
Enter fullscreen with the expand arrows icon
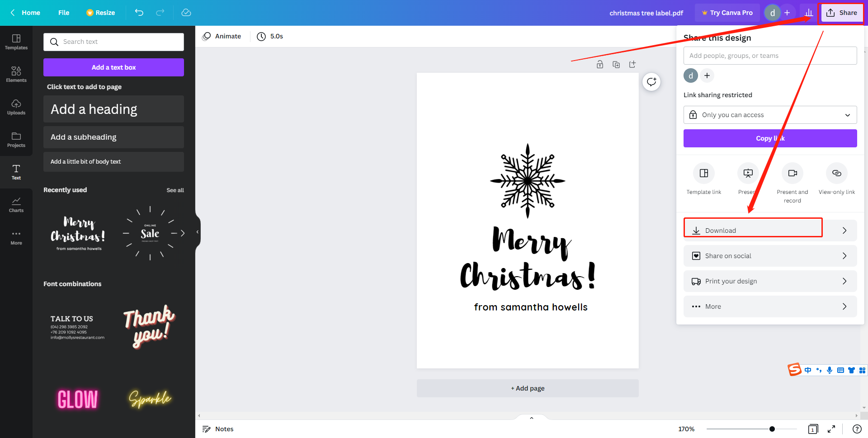coord(831,429)
